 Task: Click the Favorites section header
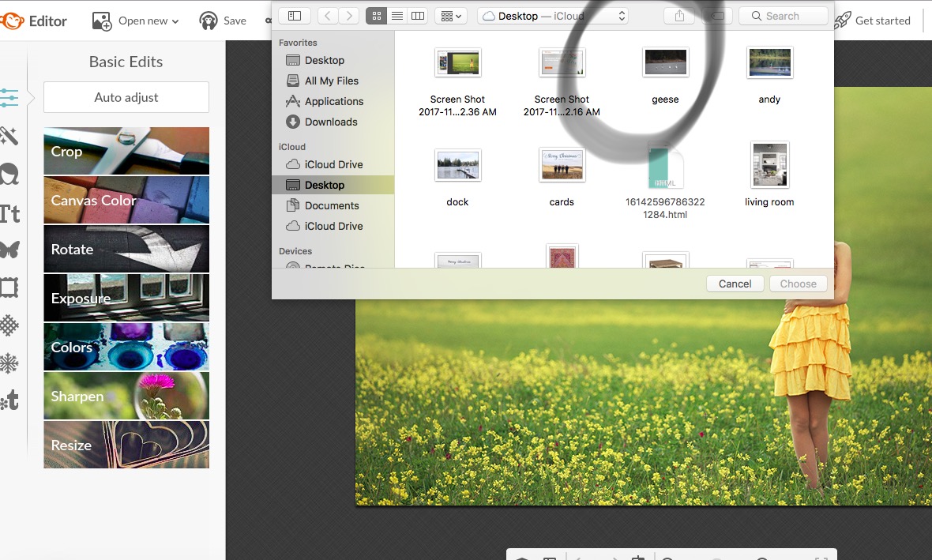click(298, 43)
